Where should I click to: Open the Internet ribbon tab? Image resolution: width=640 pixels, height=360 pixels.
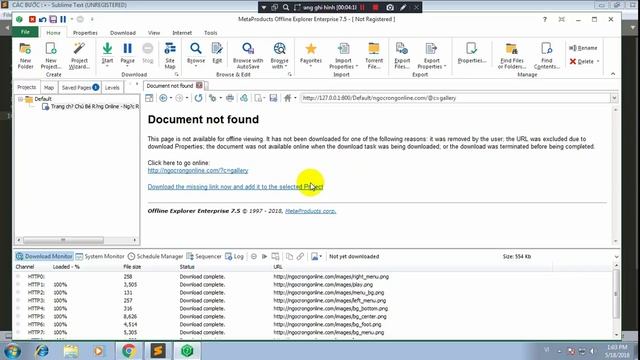182,33
